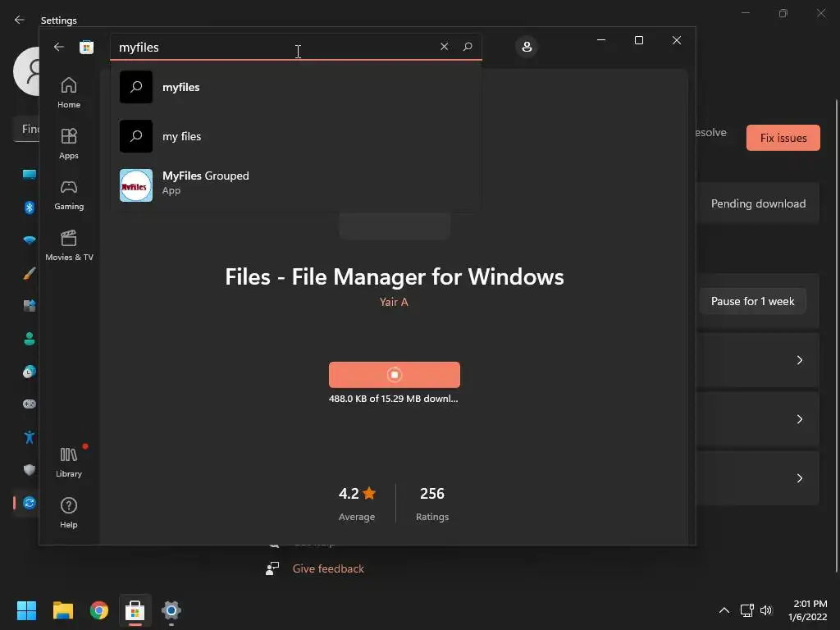The width and height of the screenshot is (840, 630).
Task: Open MyFiles Grouped app suggestion
Action: tap(295, 185)
